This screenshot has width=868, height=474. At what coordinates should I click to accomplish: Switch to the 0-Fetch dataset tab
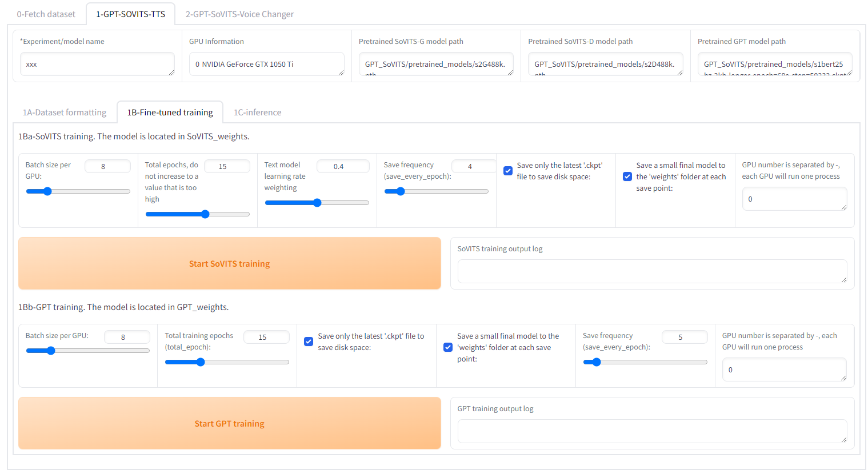coord(46,14)
